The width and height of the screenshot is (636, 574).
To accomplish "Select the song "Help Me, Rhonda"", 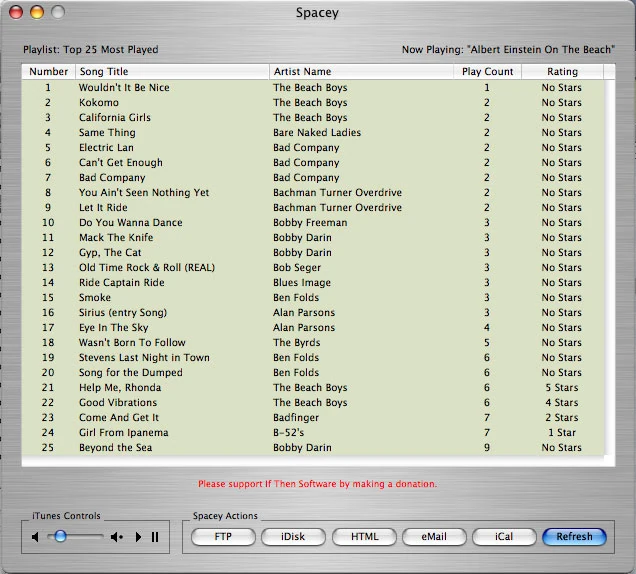I will 120,388.
